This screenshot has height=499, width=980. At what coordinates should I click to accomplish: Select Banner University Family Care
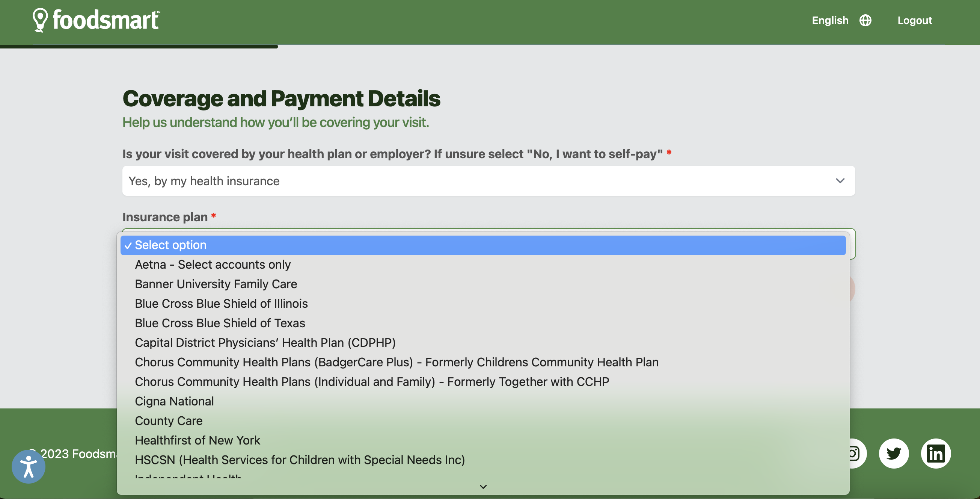point(483,284)
